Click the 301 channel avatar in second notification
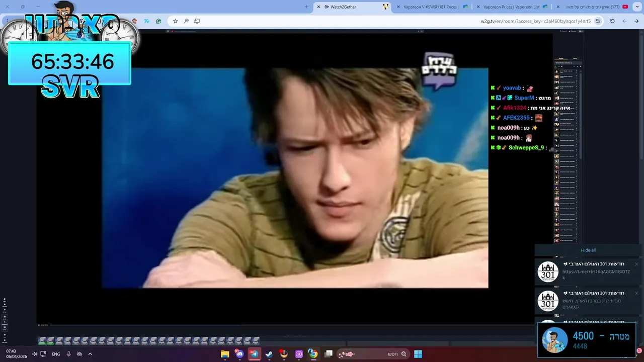Viewport: 644px width, 362px height. click(x=548, y=301)
